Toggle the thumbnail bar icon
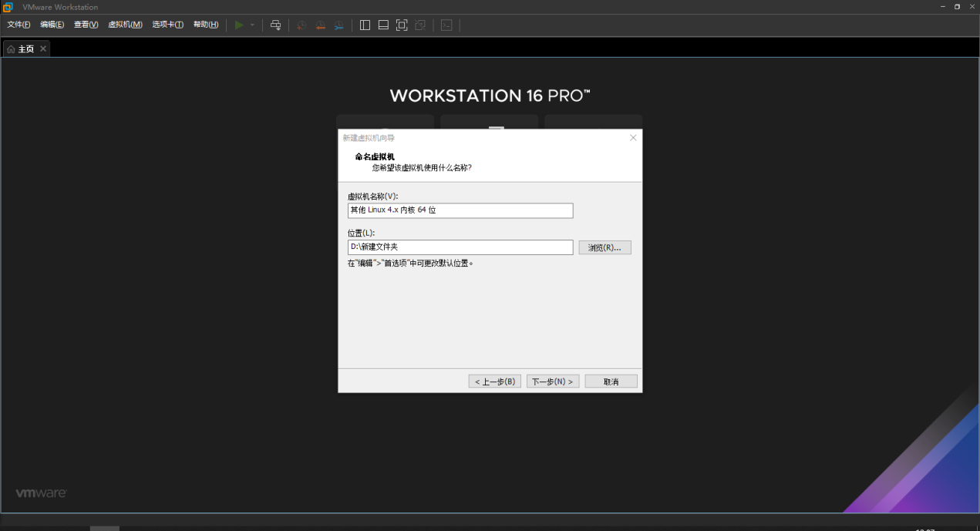980x531 pixels. [383, 25]
